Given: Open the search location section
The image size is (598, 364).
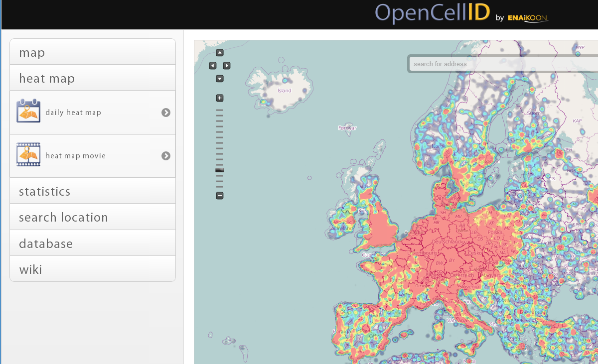Looking at the screenshot, I should [x=93, y=217].
